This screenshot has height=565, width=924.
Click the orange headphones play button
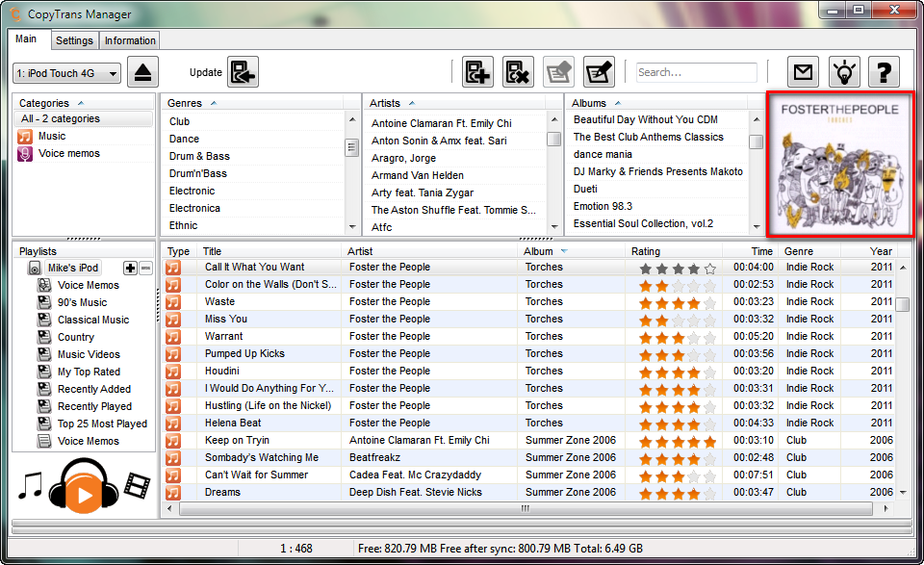click(84, 486)
